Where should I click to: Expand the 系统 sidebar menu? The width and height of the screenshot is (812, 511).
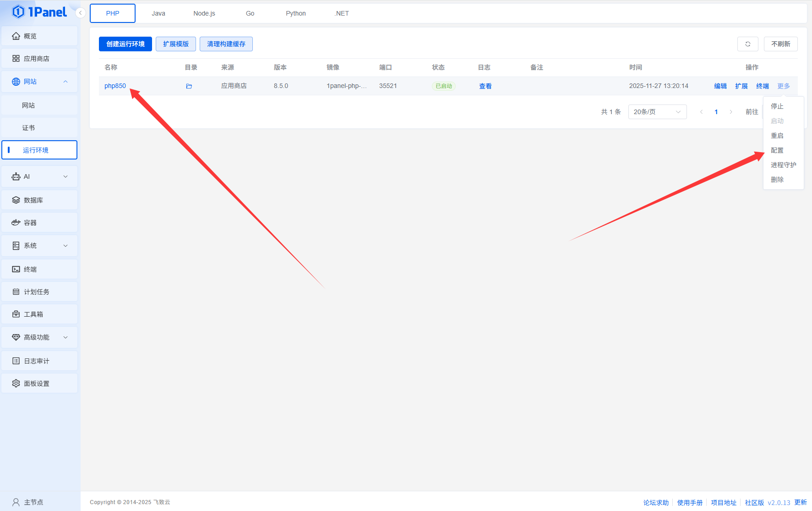(39, 246)
